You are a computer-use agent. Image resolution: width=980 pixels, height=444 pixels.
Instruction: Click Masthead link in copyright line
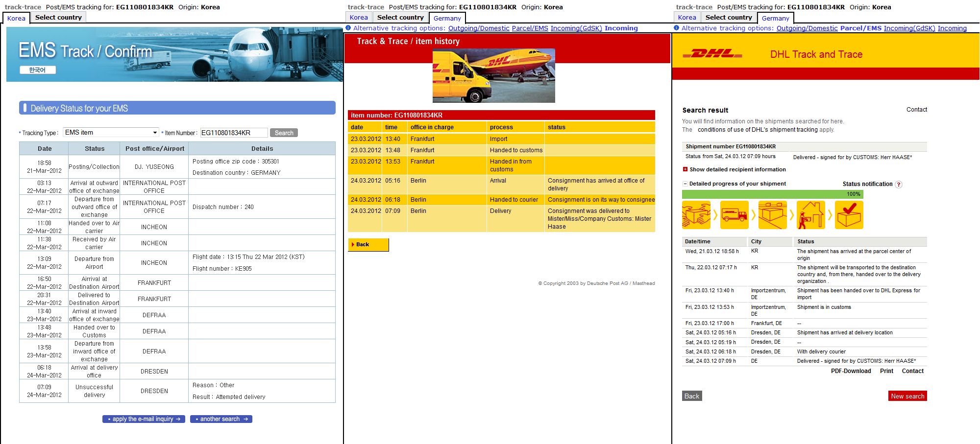coord(643,283)
